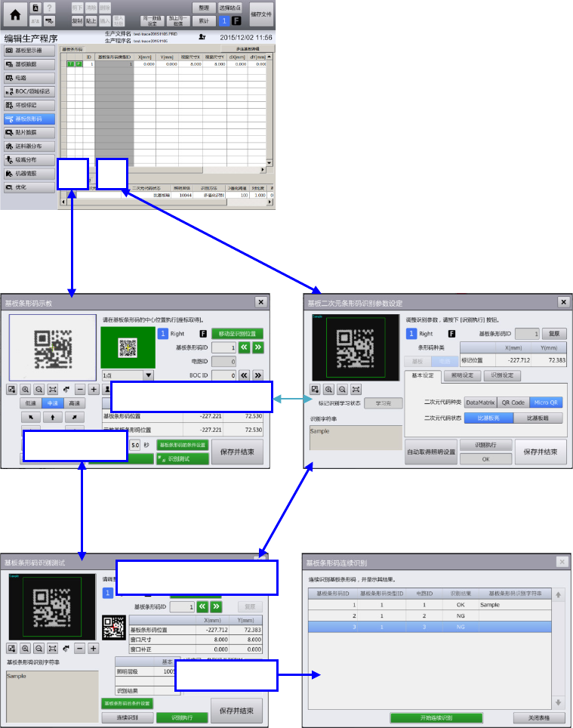Switch to the 照明设定 tab
The width and height of the screenshot is (573, 728).
[462, 375]
